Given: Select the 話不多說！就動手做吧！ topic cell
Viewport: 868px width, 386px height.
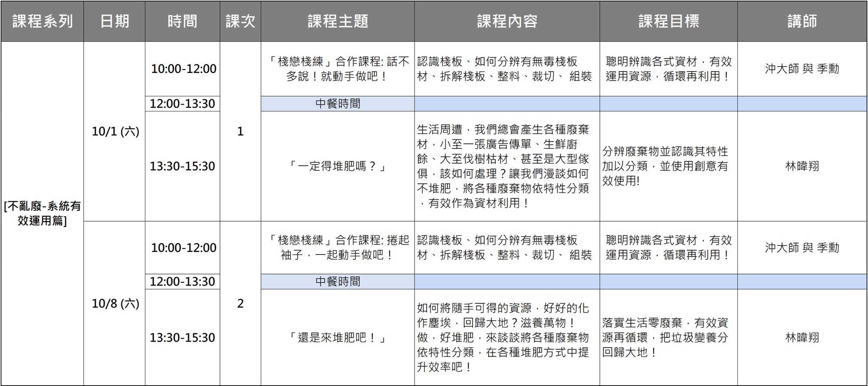Looking at the screenshot, I should (338, 69).
